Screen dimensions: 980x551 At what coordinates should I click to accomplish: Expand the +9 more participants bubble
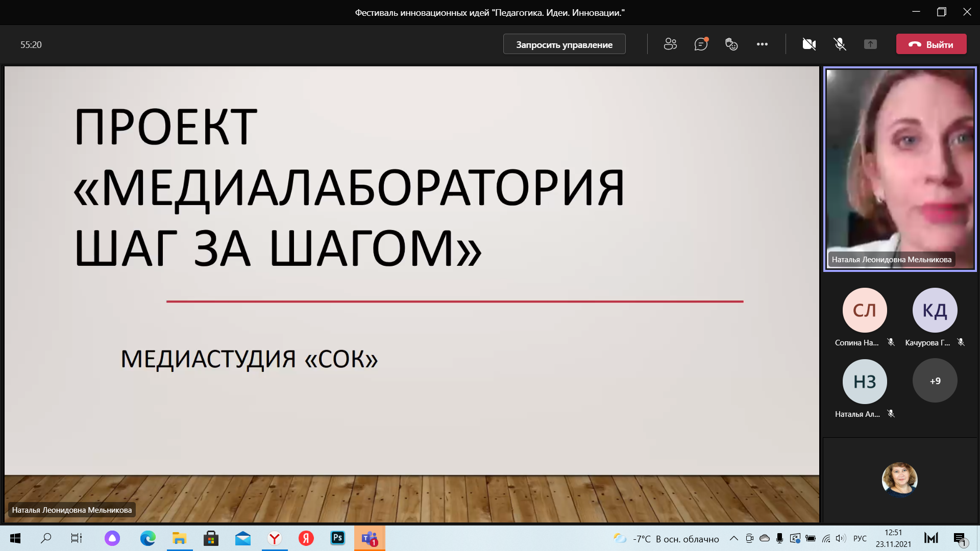tap(935, 381)
